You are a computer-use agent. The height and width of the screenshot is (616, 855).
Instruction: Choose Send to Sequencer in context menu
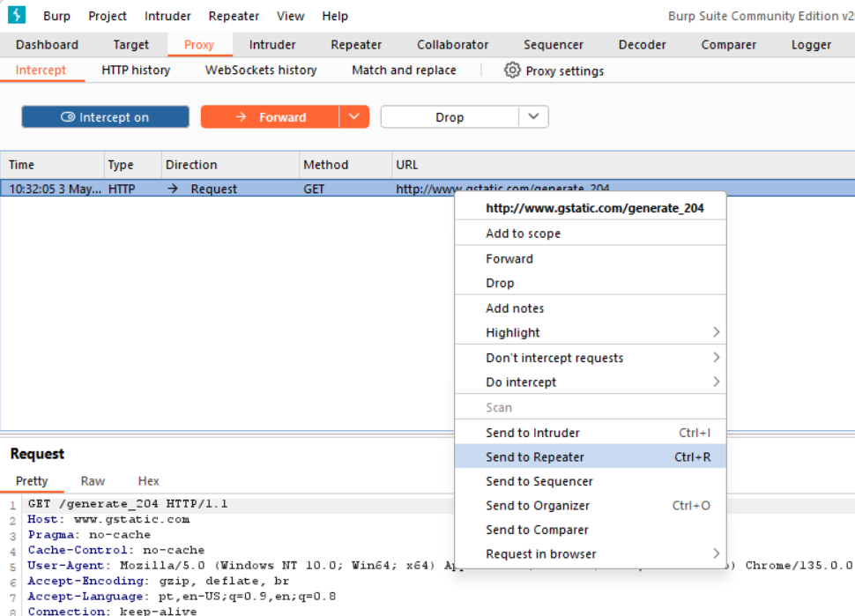[x=591, y=481]
